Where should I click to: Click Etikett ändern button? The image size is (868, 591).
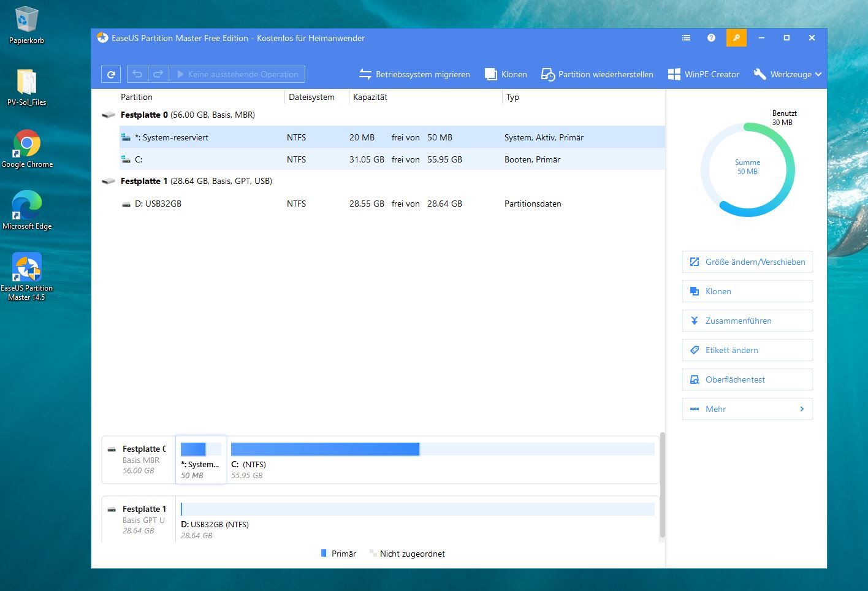pos(747,350)
